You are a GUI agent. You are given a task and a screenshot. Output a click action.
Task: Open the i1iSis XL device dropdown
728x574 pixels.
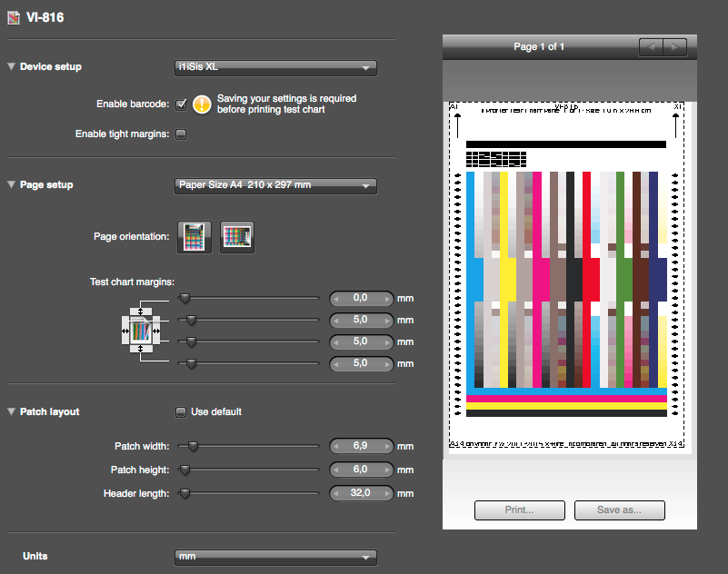[275, 67]
